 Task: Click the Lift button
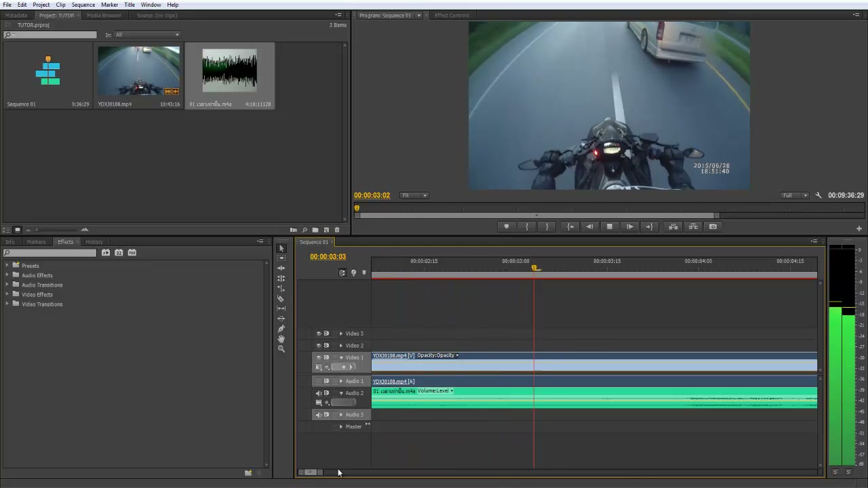[673, 226]
